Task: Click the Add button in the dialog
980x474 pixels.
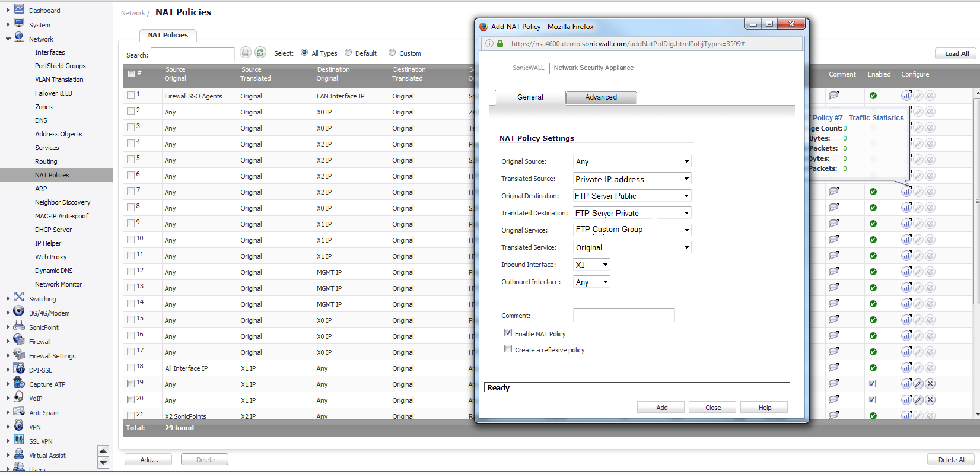Action: coord(661,408)
